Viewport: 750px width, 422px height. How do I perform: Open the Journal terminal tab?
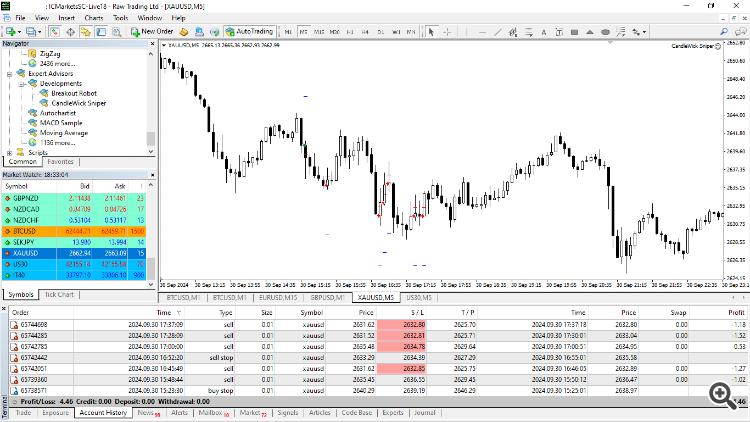[x=425, y=413]
